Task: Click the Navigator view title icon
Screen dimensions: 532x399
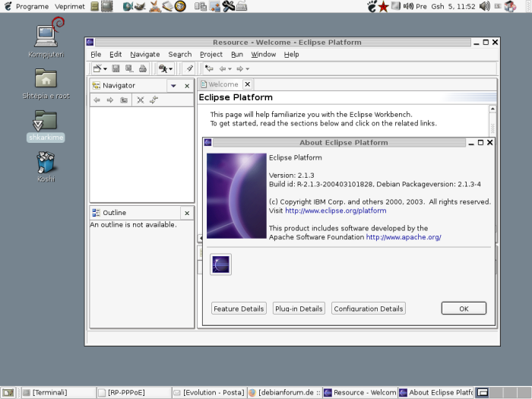Action: pyautogui.click(x=97, y=85)
